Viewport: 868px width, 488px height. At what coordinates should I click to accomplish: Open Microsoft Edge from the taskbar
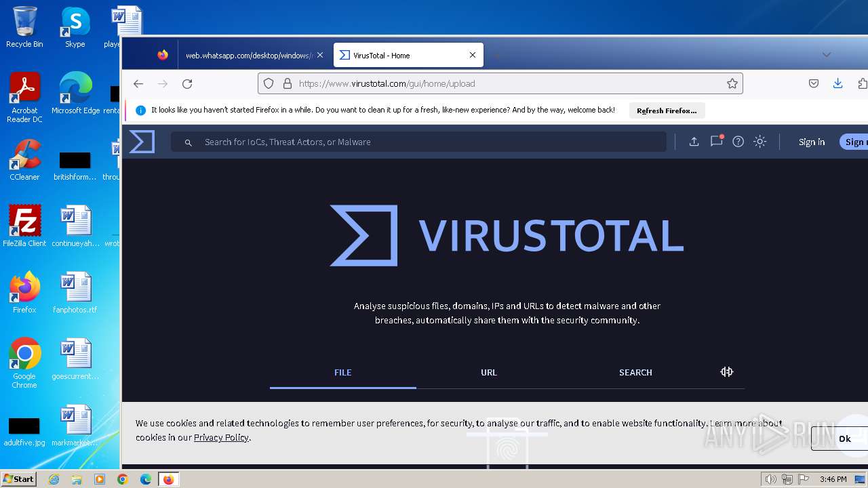146,479
